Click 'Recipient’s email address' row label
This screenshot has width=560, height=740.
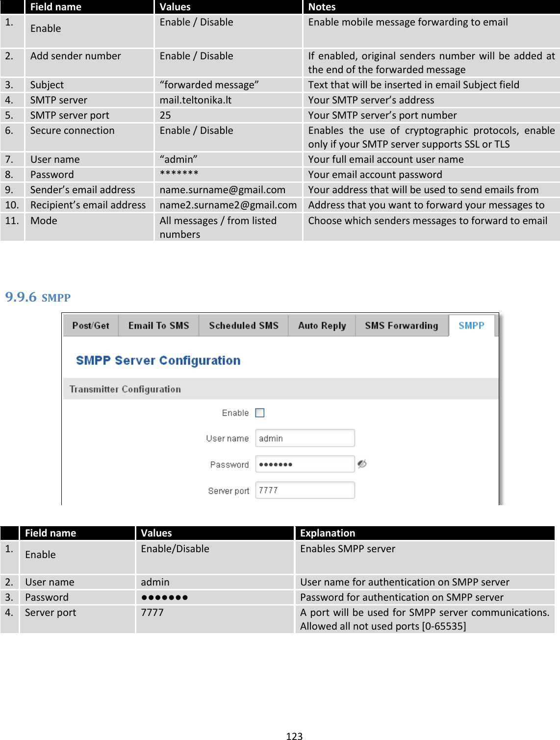(x=89, y=205)
